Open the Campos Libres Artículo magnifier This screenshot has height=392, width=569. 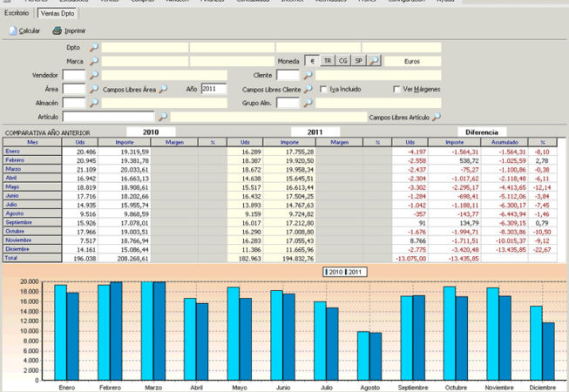point(437,117)
